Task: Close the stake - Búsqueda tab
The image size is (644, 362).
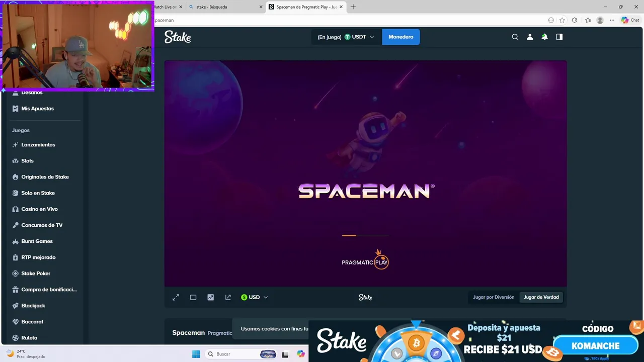Action: pyautogui.click(x=261, y=7)
